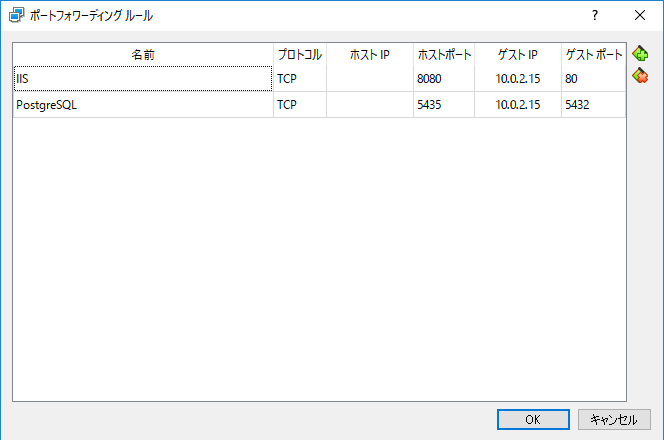Click the green add new rule icon
The height and width of the screenshot is (440, 664).
tap(640, 54)
